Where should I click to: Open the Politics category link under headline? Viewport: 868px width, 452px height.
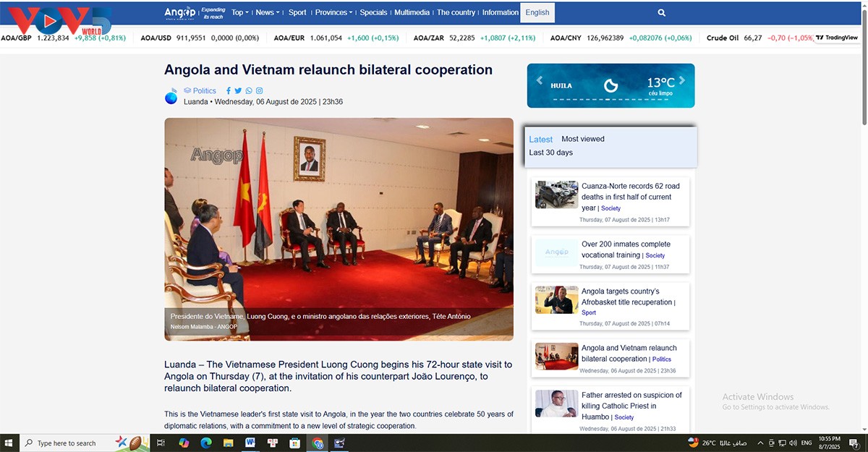(x=204, y=91)
